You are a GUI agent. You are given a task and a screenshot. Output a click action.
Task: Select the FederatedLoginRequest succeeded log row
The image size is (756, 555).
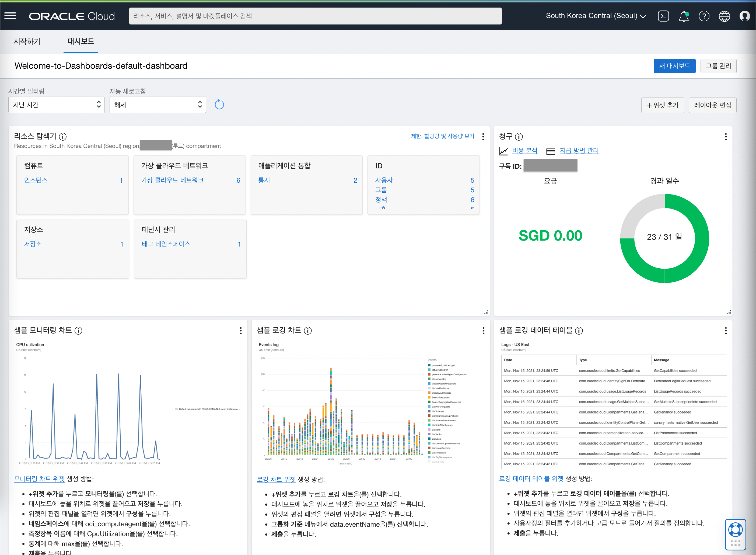pos(614,381)
